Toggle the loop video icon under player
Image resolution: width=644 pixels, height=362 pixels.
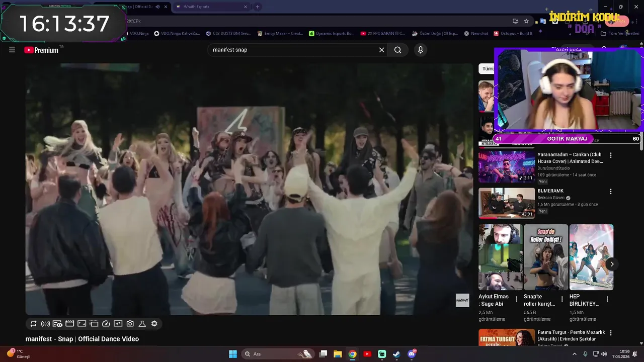33,324
